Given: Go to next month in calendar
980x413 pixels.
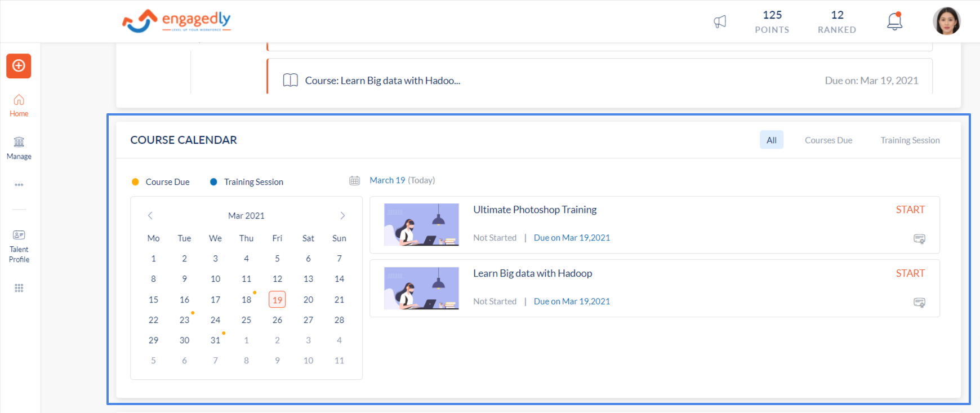Looking at the screenshot, I should coord(342,216).
